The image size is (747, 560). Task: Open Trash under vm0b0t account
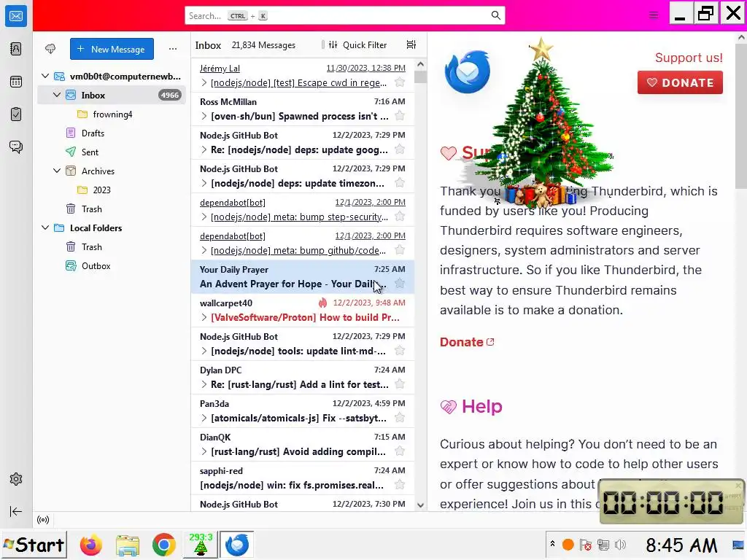pos(112,209)
